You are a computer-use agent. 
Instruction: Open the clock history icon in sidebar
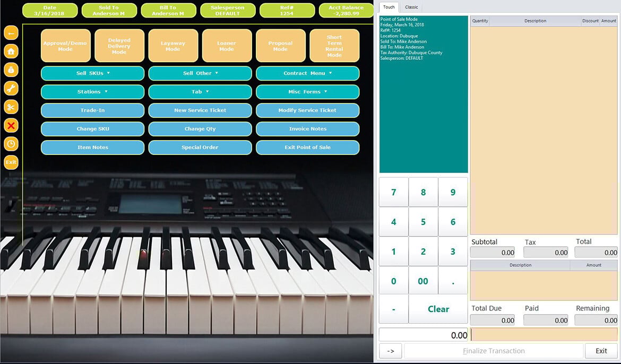pyautogui.click(x=11, y=144)
